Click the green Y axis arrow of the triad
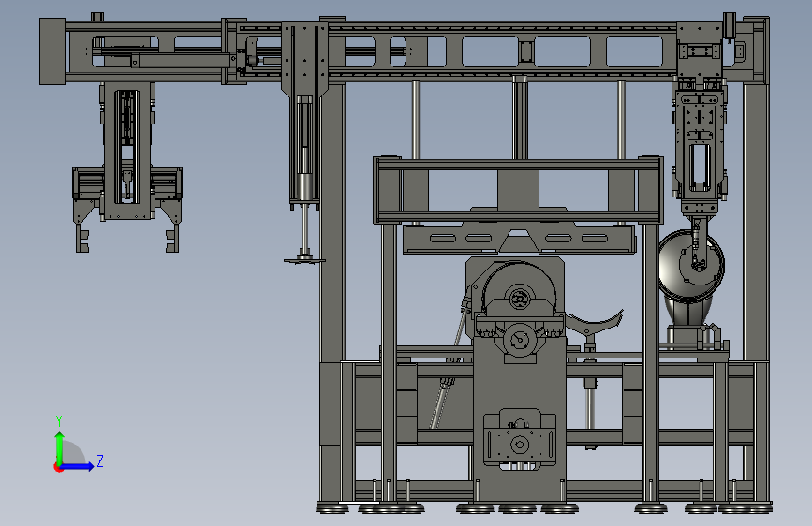 [x=59, y=448]
